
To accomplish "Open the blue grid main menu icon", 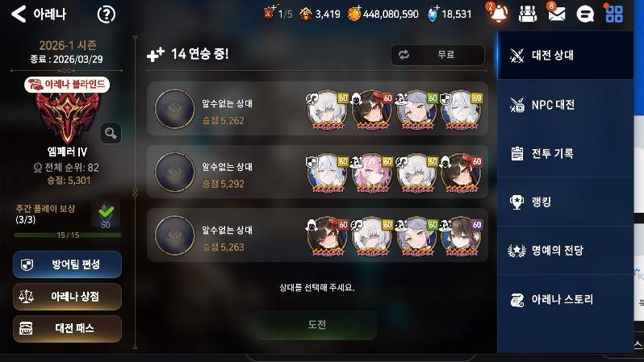I will pos(614,14).
